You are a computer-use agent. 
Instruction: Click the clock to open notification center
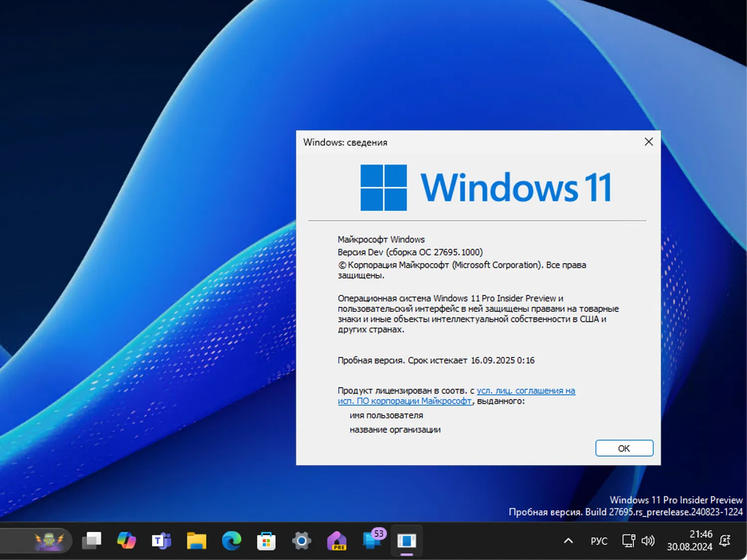690,541
